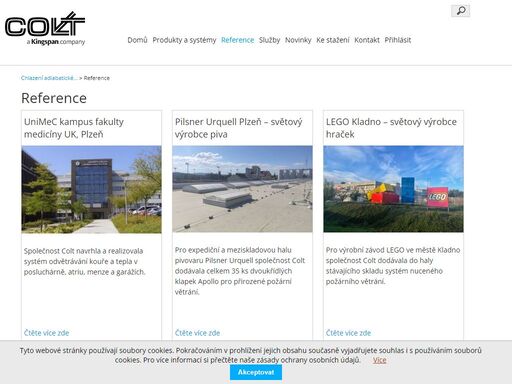Click Pilsner Urquell Plzeň heading

(239, 128)
